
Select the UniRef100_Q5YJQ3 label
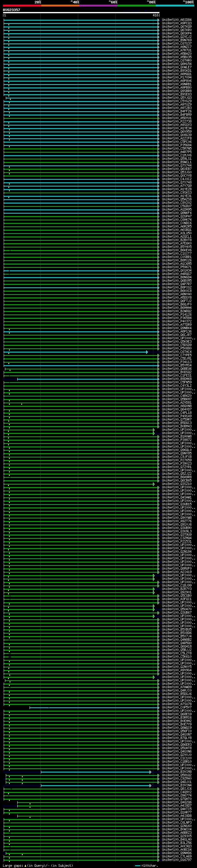177,98
